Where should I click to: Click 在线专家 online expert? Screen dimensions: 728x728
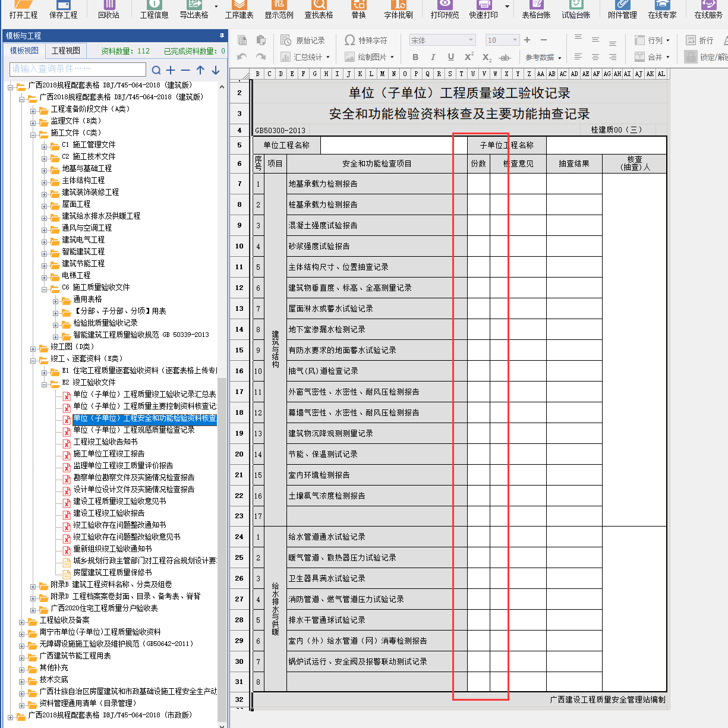pyautogui.click(x=663, y=10)
